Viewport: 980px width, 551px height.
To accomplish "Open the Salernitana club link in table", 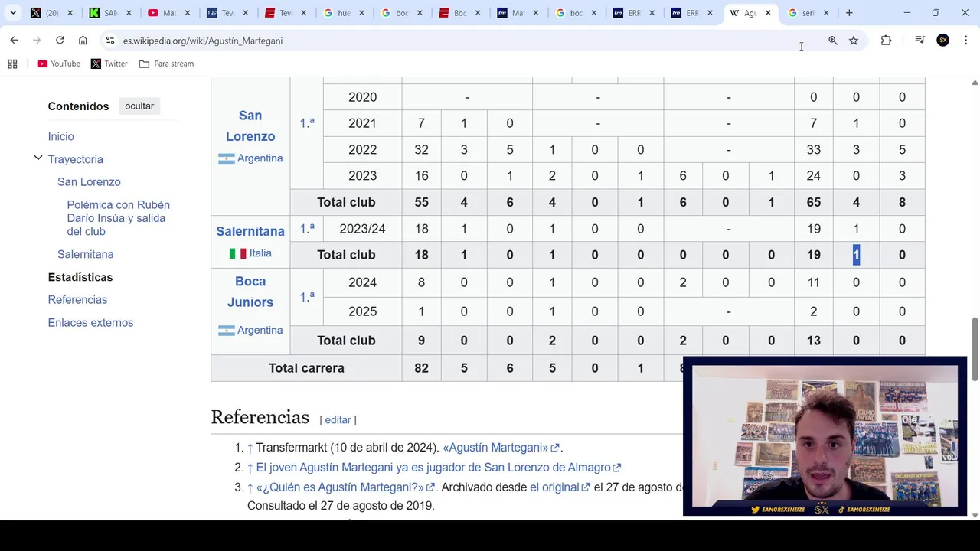I will coord(250,231).
